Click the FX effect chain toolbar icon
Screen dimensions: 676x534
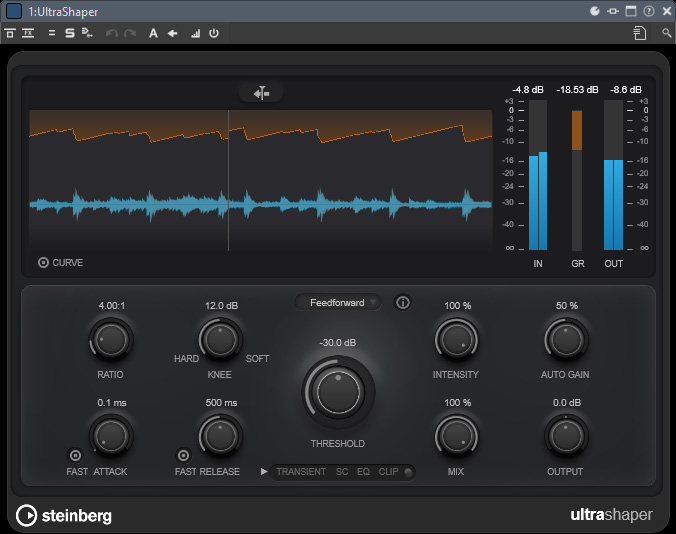pos(28,33)
